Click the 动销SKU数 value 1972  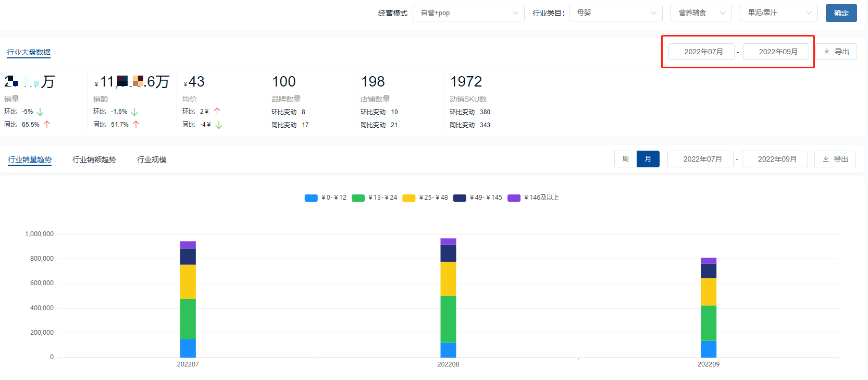466,82
